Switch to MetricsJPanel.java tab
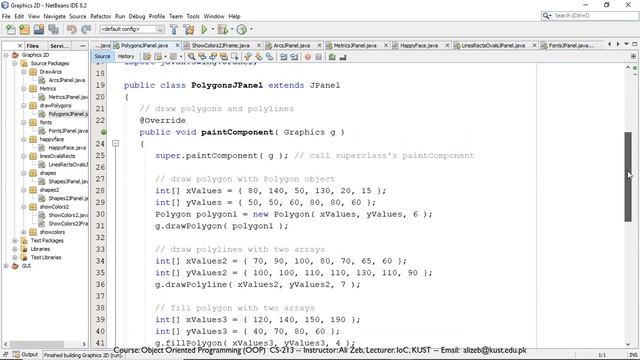This screenshot has width=640, height=360. coord(355,45)
